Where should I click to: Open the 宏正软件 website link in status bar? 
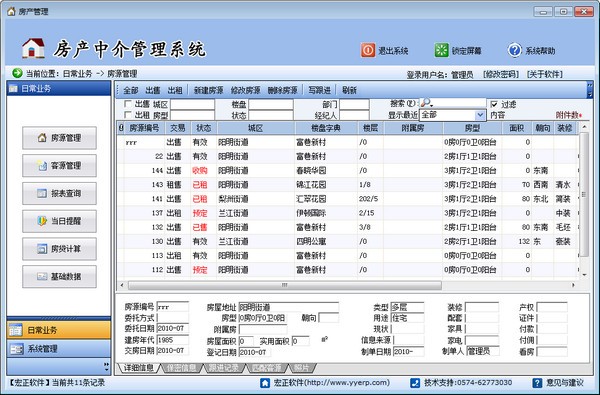click(x=332, y=382)
